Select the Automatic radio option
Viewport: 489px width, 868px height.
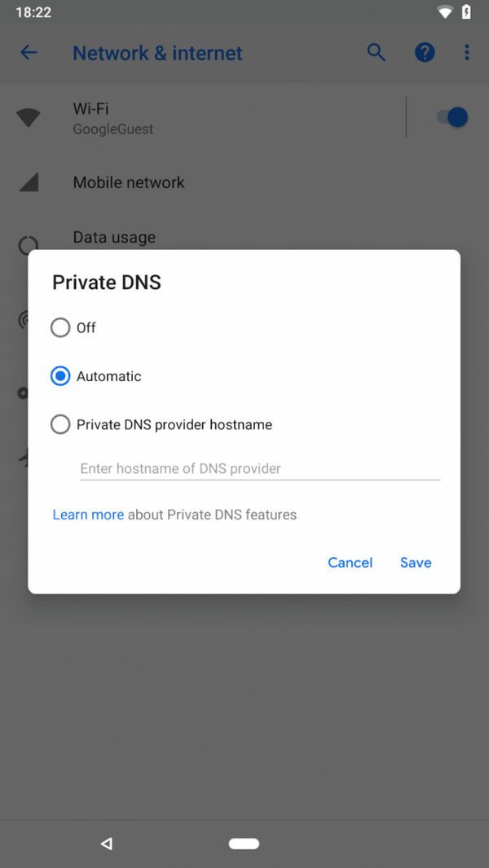60,376
